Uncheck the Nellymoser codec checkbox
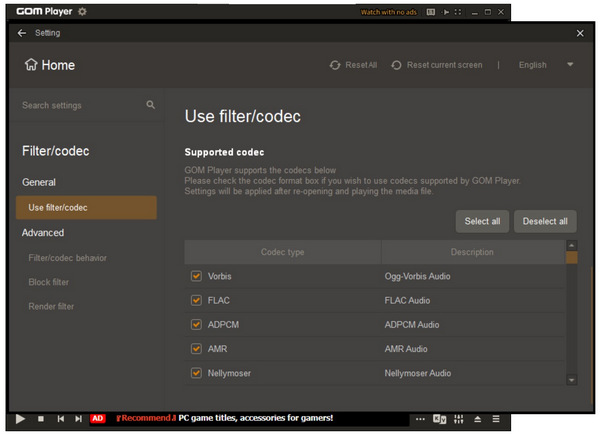The height and width of the screenshot is (435, 600). click(x=196, y=373)
